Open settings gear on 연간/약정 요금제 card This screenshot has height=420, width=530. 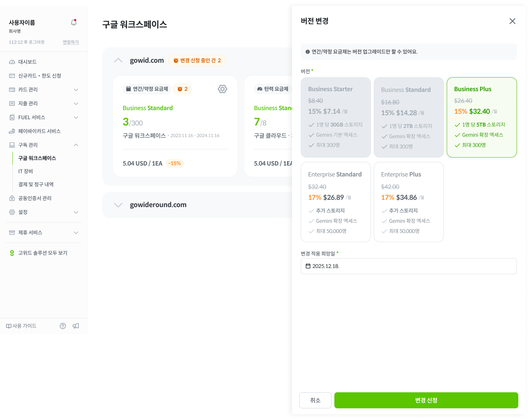click(222, 89)
